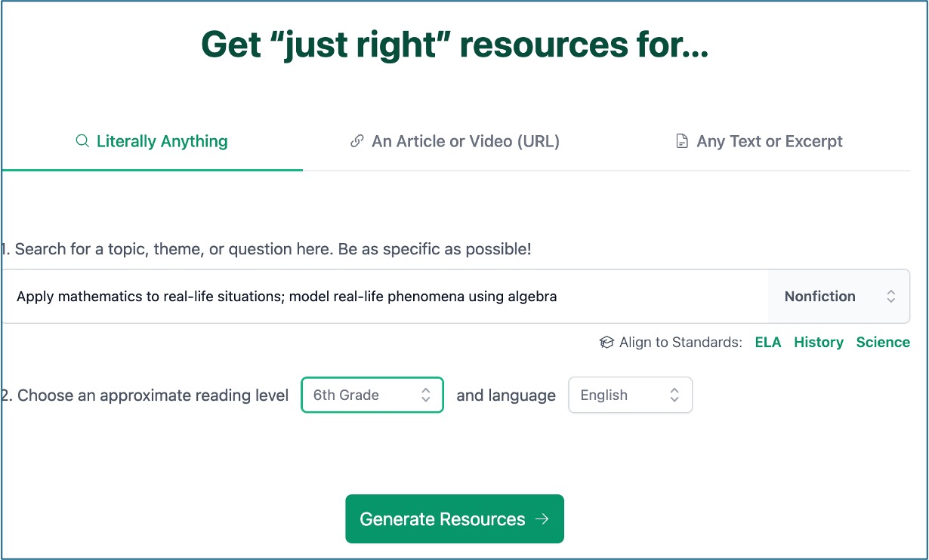Switch to the Literally Anything tab

click(162, 142)
